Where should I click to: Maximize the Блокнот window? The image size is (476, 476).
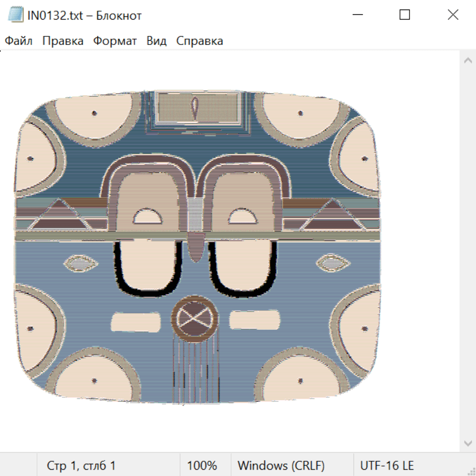(x=405, y=15)
